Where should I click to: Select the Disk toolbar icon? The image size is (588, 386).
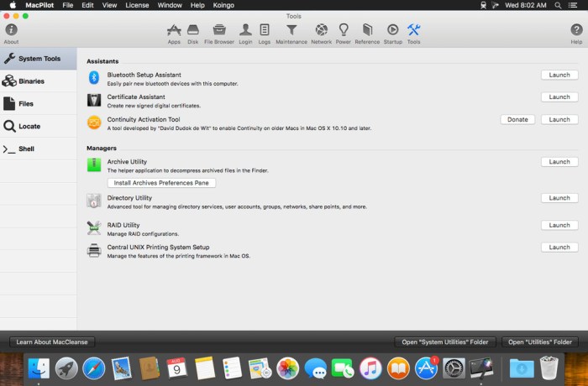coord(193,32)
